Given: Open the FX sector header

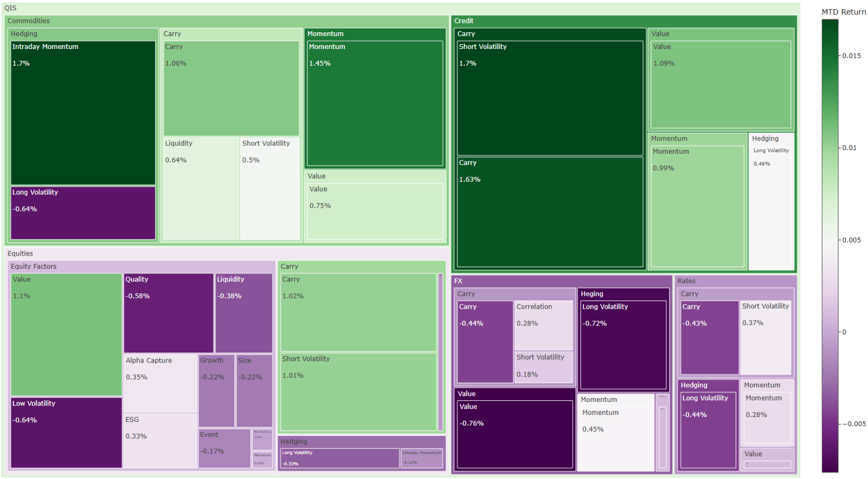Looking at the screenshot, I should coord(458,281).
